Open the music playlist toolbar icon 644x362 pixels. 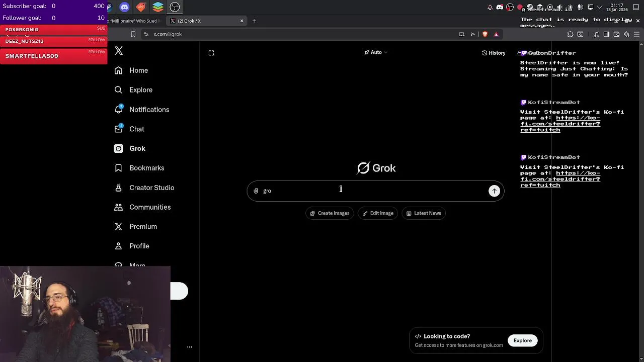click(596, 34)
